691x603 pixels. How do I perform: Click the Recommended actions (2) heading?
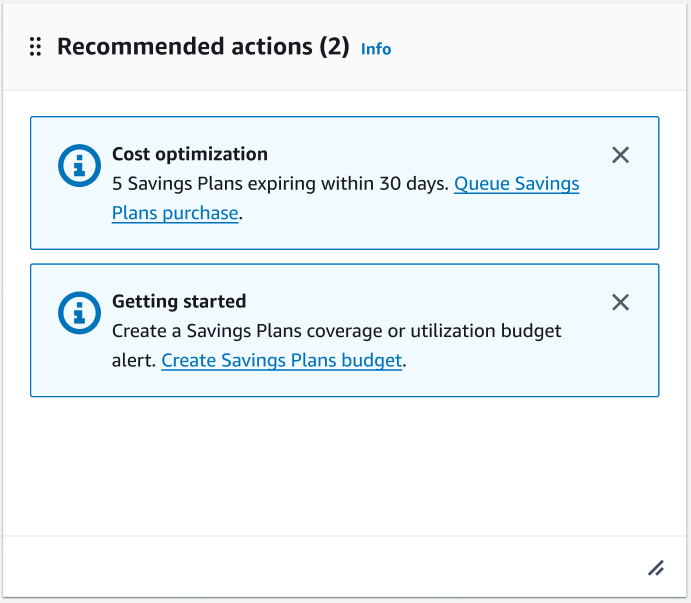[203, 47]
